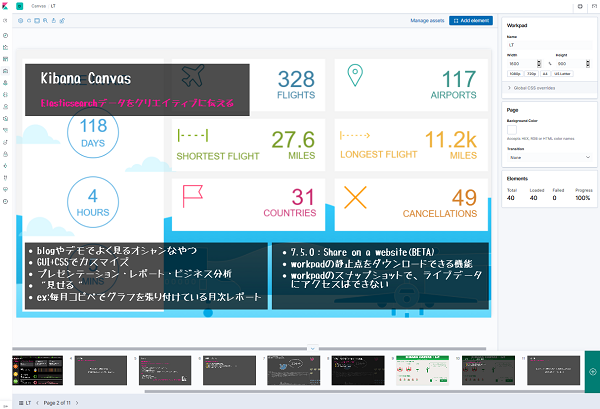The height and width of the screenshot is (409, 600).
Task: Click the width stepper arrows
Action: [x=539, y=64]
